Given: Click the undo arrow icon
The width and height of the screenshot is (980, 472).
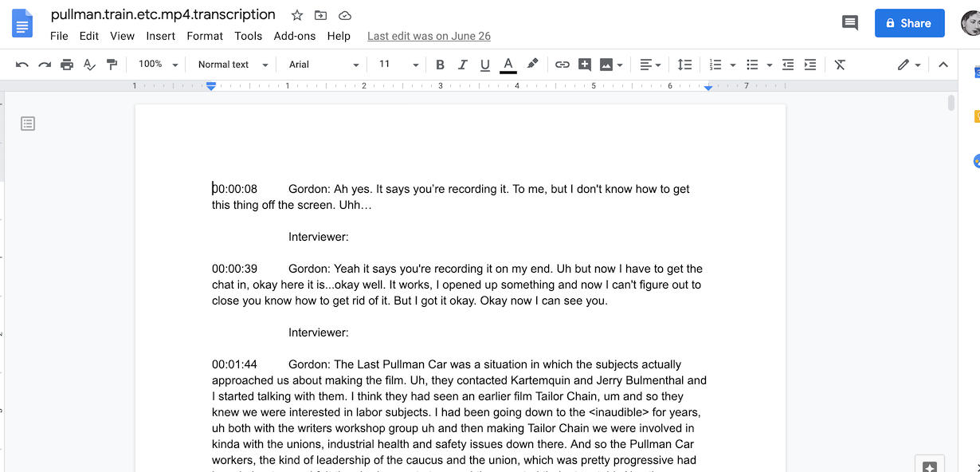Looking at the screenshot, I should pyautogui.click(x=22, y=65).
